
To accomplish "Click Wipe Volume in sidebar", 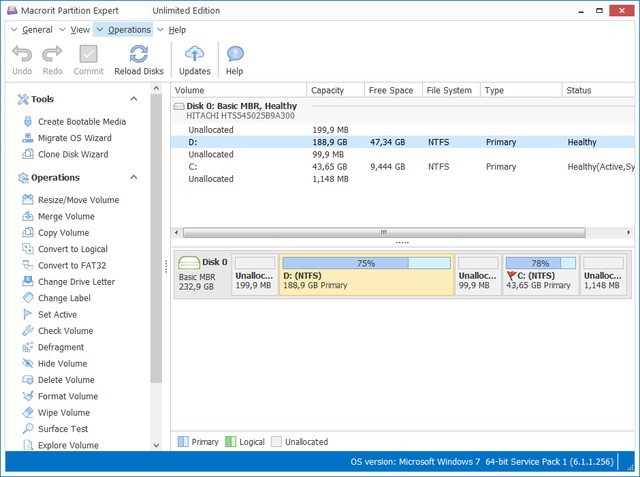I will click(63, 413).
